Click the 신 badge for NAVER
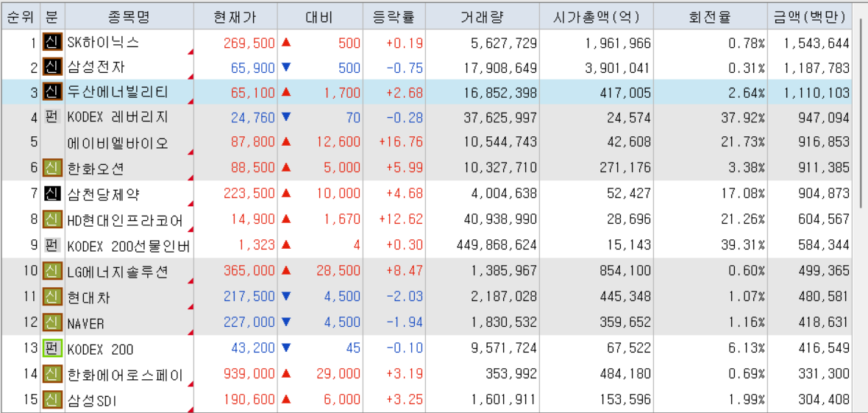 click(51, 322)
